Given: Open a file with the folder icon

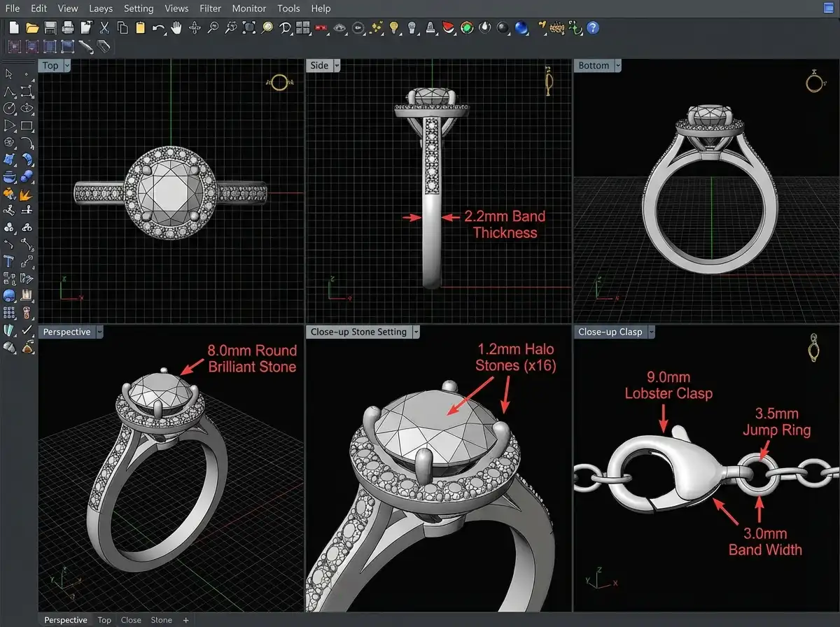Looking at the screenshot, I should click(32, 28).
